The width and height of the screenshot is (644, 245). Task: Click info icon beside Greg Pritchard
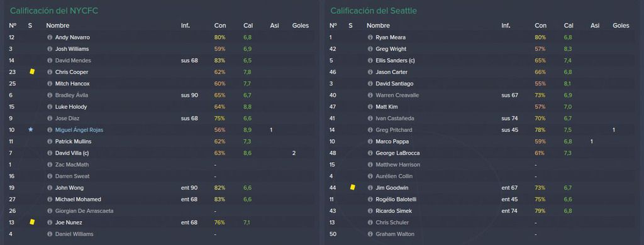pos(370,130)
